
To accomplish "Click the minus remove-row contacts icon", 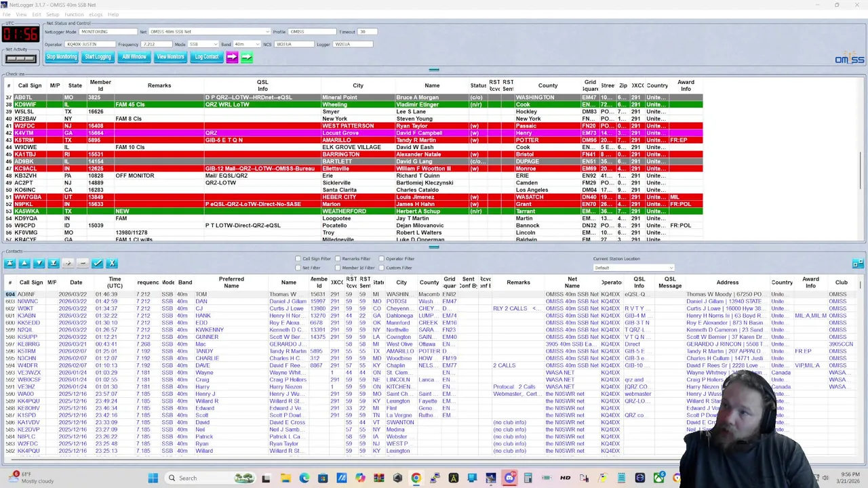I will click(x=83, y=263).
